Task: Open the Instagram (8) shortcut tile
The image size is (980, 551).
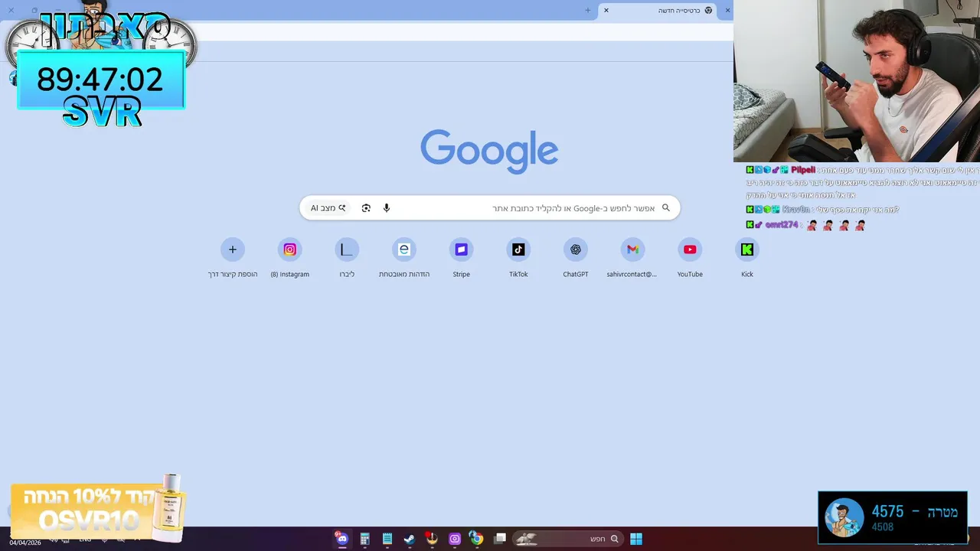Action: coord(289,258)
